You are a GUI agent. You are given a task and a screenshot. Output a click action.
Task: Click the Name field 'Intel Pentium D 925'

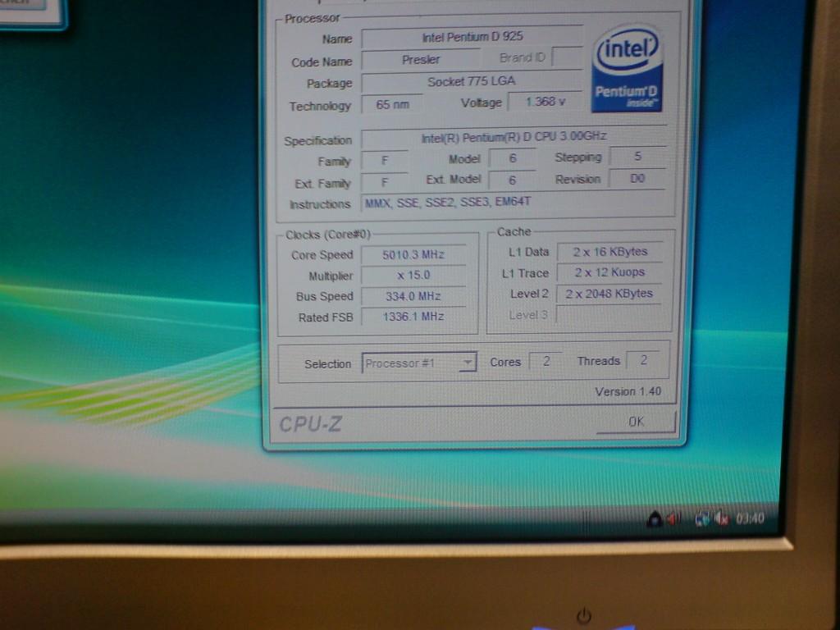coord(472,37)
